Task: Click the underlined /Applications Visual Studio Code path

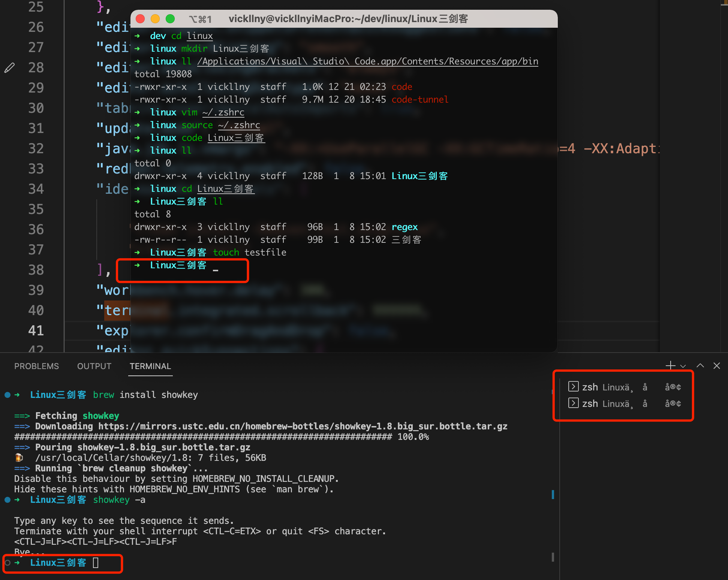Action: (x=367, y=61)
